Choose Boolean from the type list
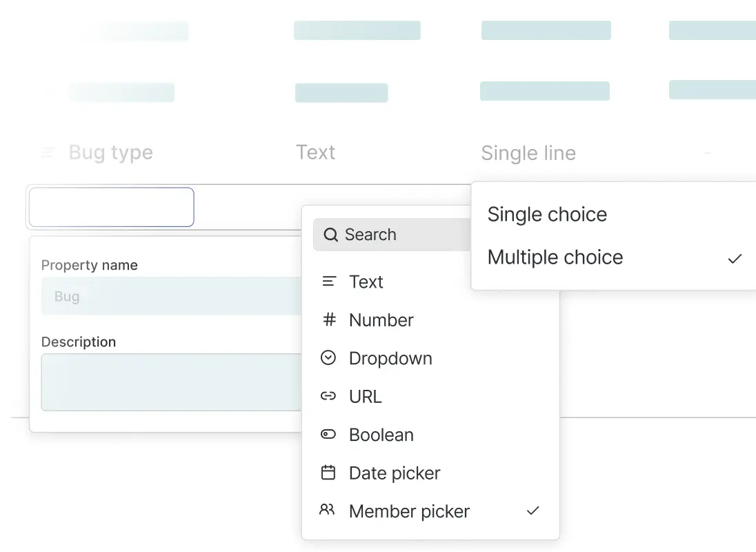756x552 pixels. click(381, 435)
